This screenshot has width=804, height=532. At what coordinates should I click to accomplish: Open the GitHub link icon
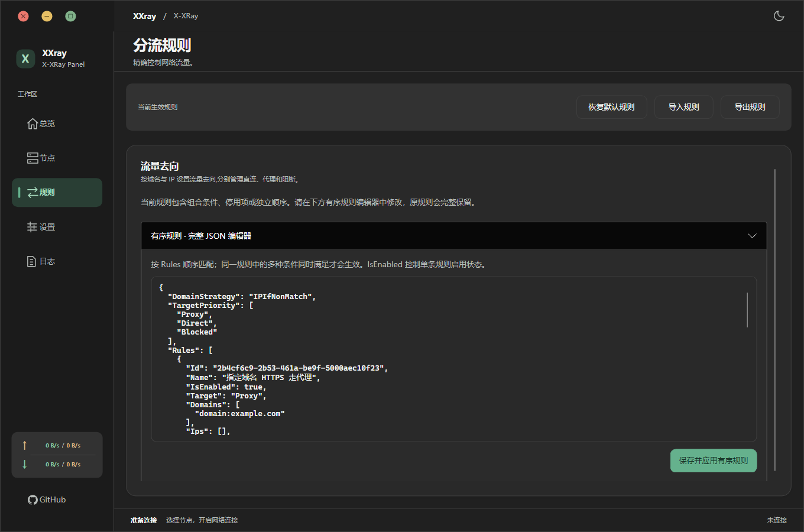tap(33, 500)
